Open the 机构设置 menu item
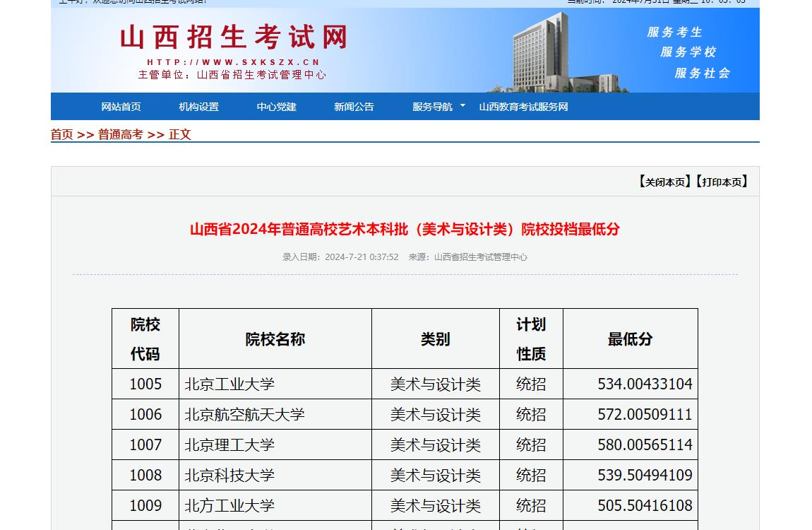Viewport: 812px width, 530px height. [198, 107]
